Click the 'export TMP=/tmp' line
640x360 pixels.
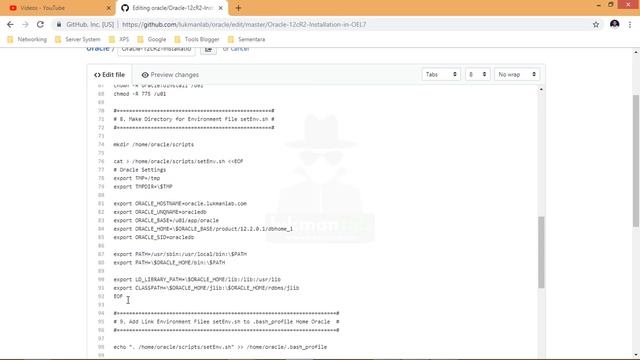point(137,178)
